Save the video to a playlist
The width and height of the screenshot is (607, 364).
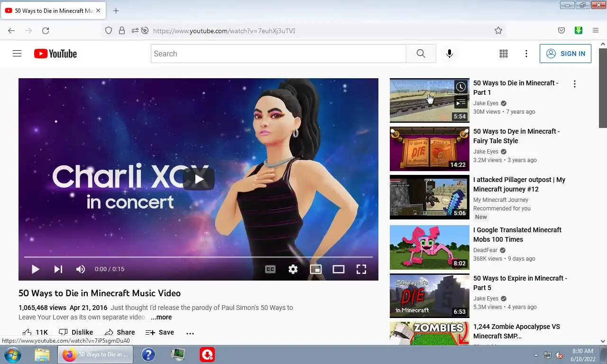click(160, 332)
